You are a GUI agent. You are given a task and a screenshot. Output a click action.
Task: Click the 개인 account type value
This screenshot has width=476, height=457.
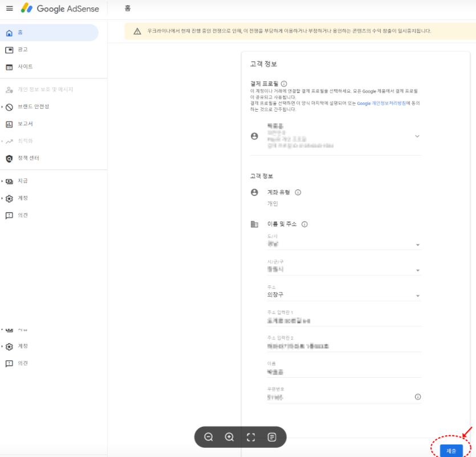(272, 203)
